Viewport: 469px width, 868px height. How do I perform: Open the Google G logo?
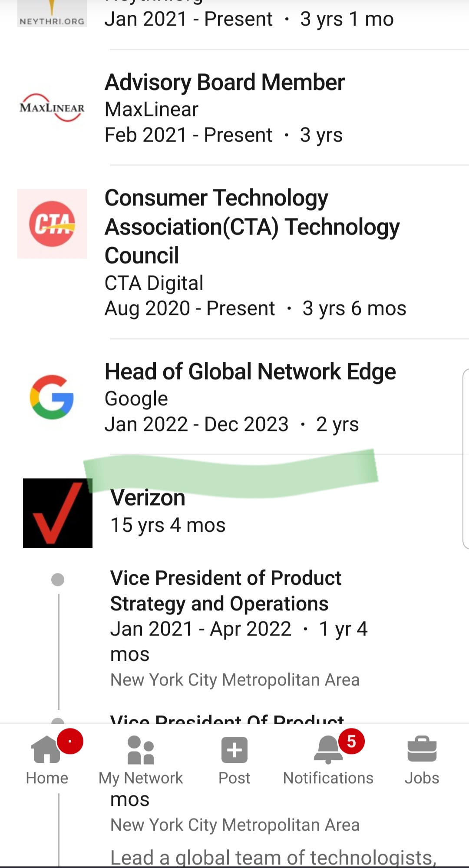pos(52,397)
